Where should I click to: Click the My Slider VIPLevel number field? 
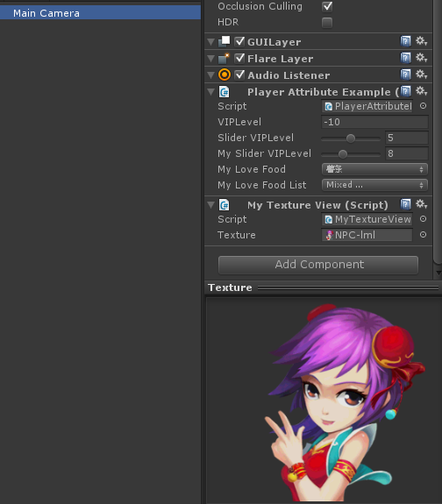407,153
